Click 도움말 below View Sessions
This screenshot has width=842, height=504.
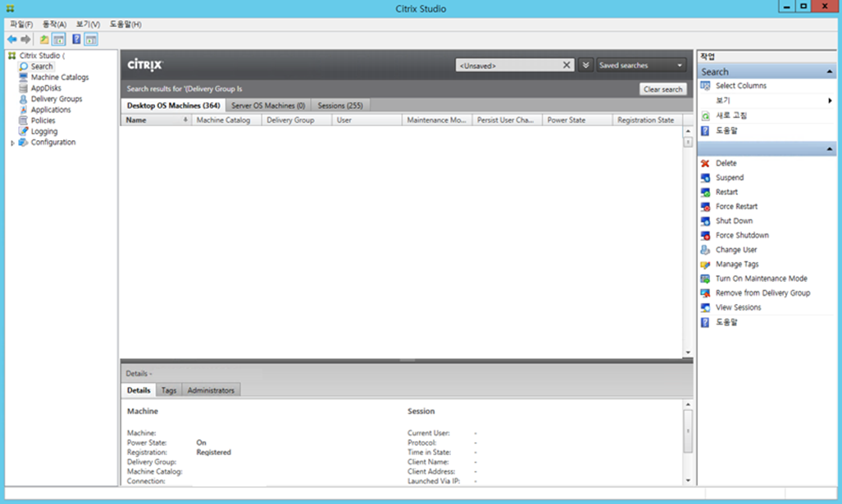pyautogui.click(x=726, y=322)
